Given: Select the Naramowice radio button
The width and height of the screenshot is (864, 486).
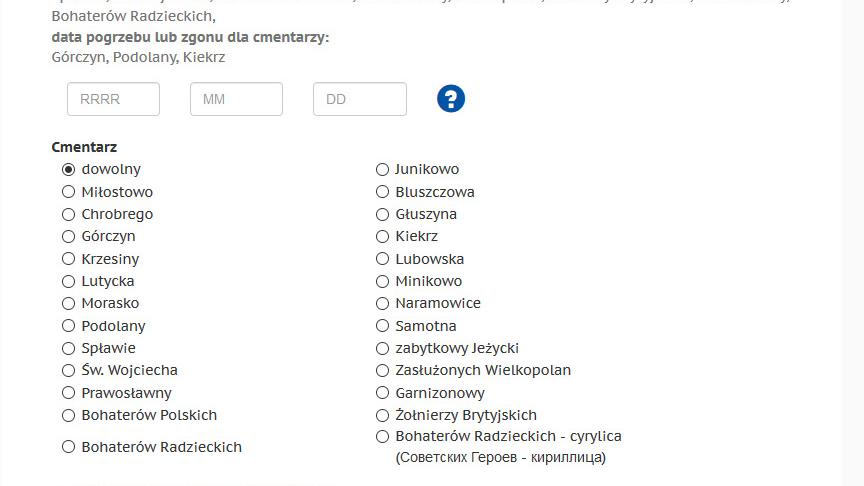Looking at the screenshot, I should [382, 303].
